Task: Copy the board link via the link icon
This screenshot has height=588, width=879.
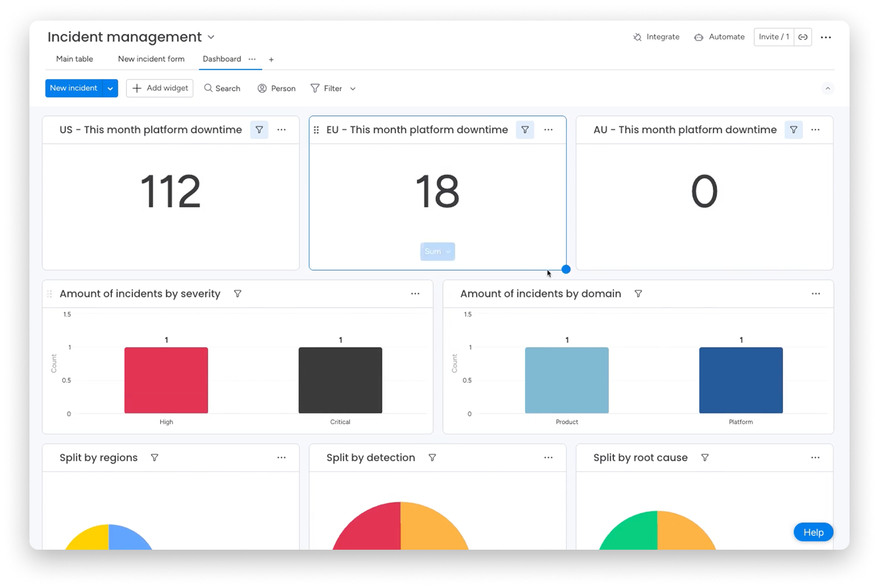Action: (803, 37)
